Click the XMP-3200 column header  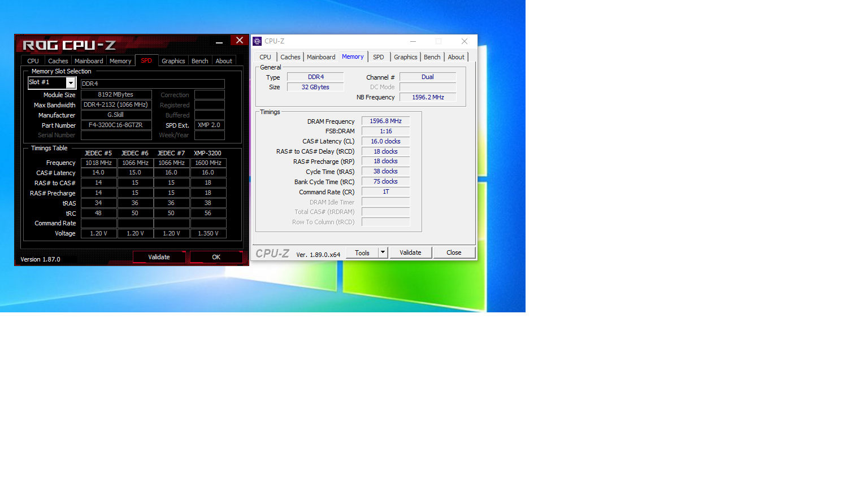tap(207, 153)
